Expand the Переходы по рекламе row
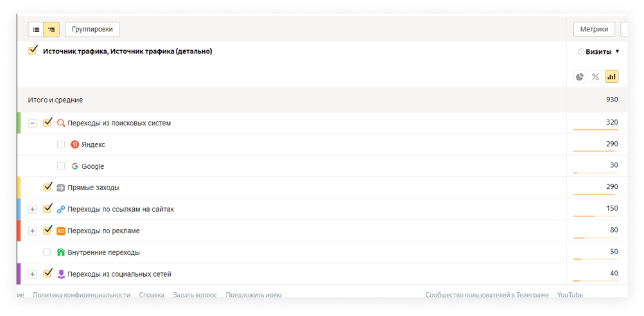Image resolution: width=644 pixels, height=316 pixels. click(x=33, y=231)
